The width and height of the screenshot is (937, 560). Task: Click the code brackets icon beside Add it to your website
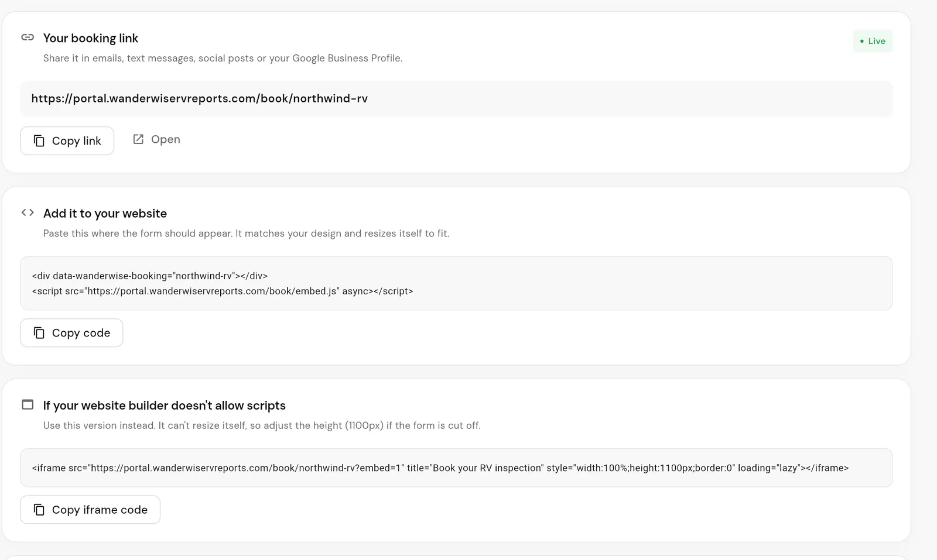pos(28,212)
